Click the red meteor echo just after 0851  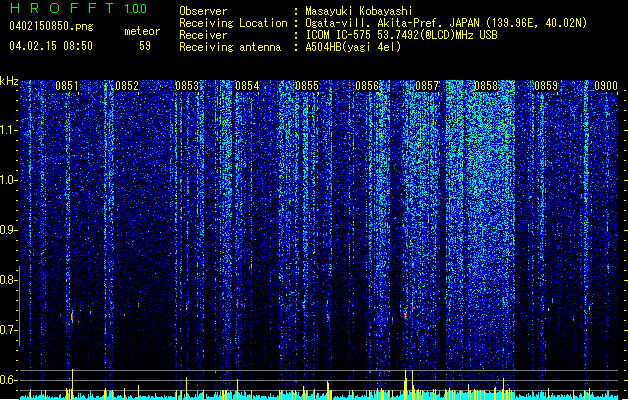[72, 317]
